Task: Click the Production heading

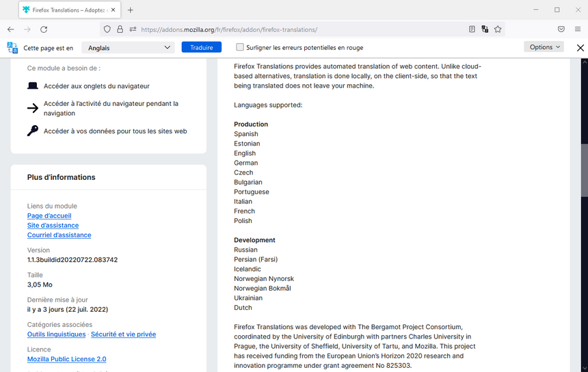Action: coord(251,124)
